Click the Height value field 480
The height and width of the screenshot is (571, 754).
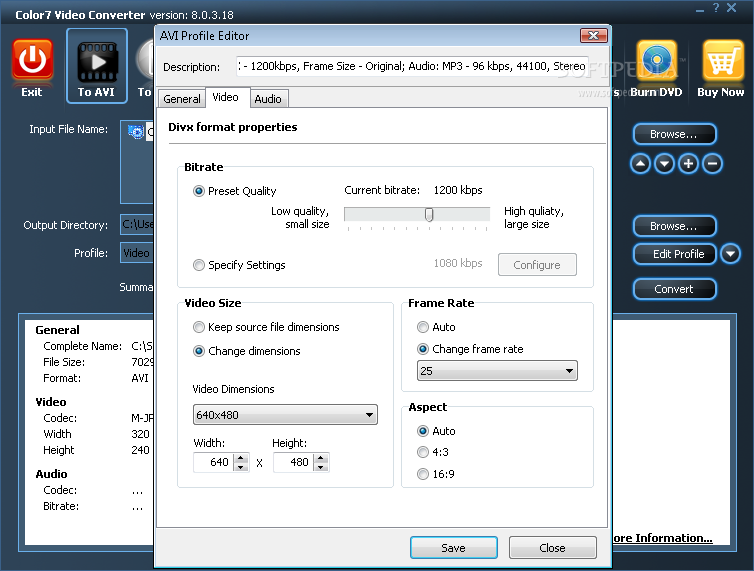click(293, 462)
